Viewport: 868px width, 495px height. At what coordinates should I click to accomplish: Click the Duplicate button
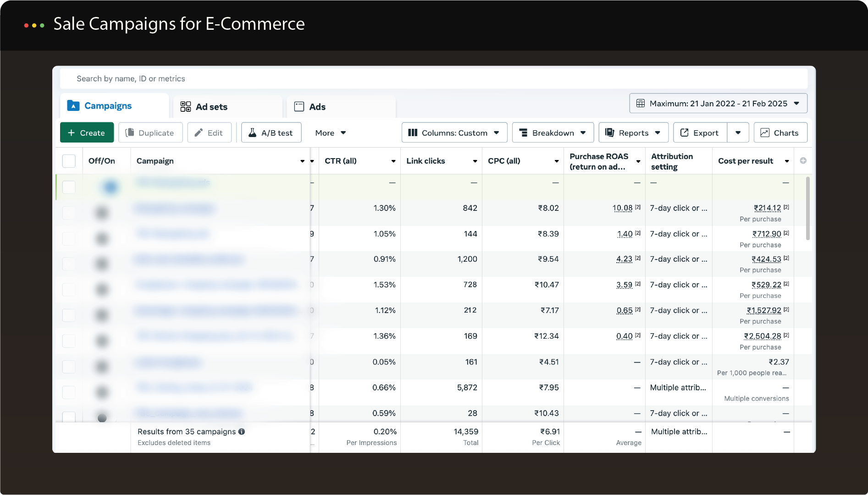(x=150, y=132)
